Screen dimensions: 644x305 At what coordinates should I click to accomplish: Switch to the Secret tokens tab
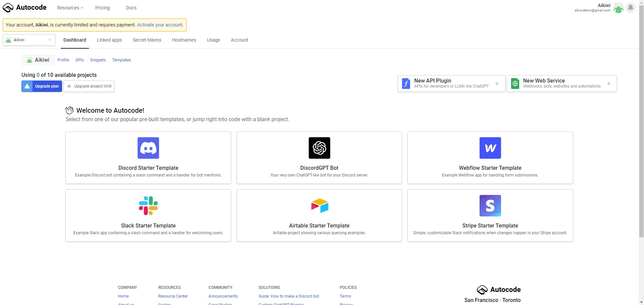tap(147, 40)
